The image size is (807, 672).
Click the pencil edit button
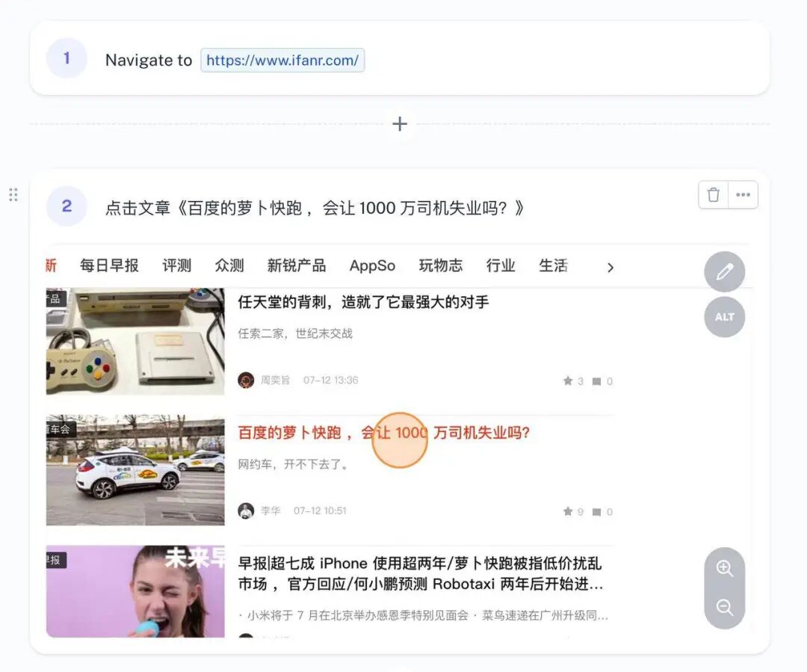724,271
